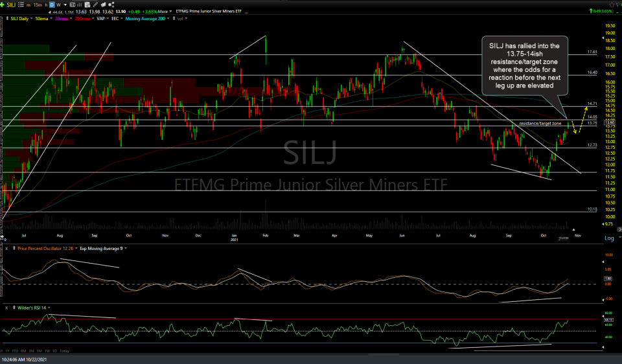Click the bar-style chart icon in toolbar

[79, 5]
